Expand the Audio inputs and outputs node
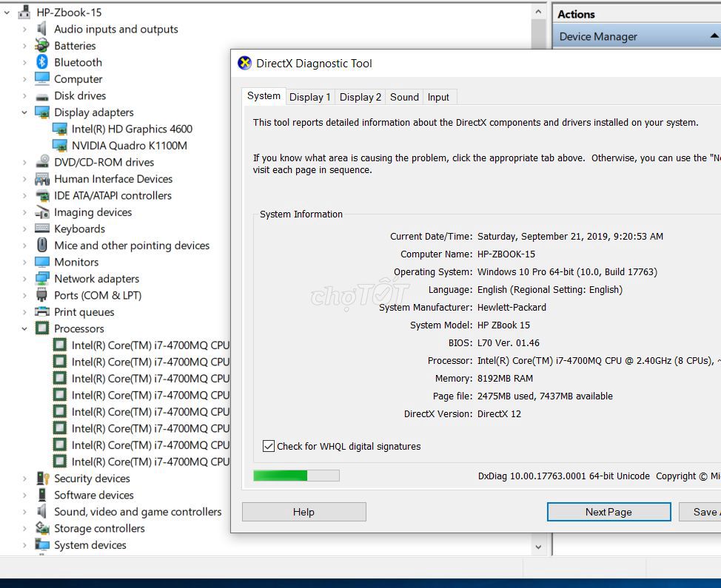721x588 pixels. point(24,29)
